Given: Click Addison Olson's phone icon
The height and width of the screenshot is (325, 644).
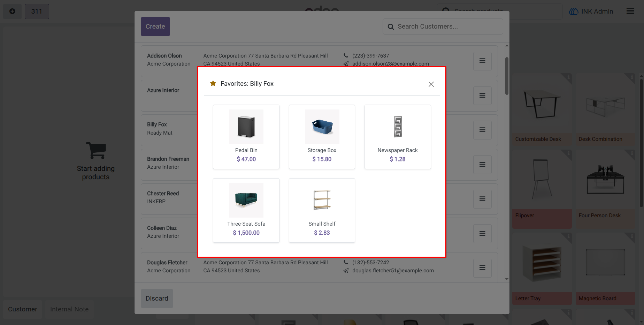Looking at the screenshot, I should coord(346,55).
